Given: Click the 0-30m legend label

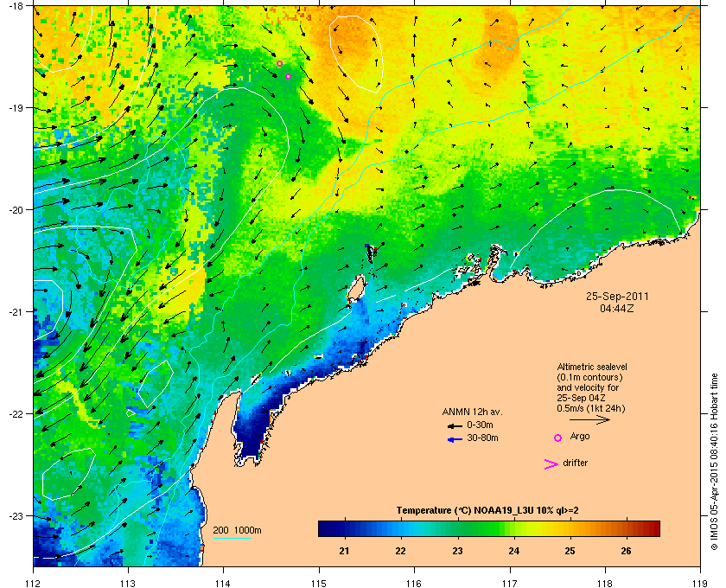Looking at the screenshot, I should click(x=480, y=425).
